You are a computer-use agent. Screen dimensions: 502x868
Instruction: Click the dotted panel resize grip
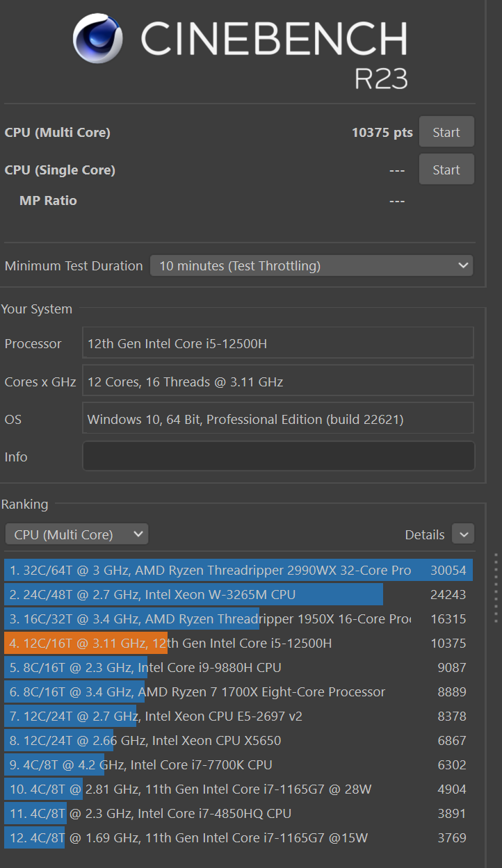[x=496, y=588]
